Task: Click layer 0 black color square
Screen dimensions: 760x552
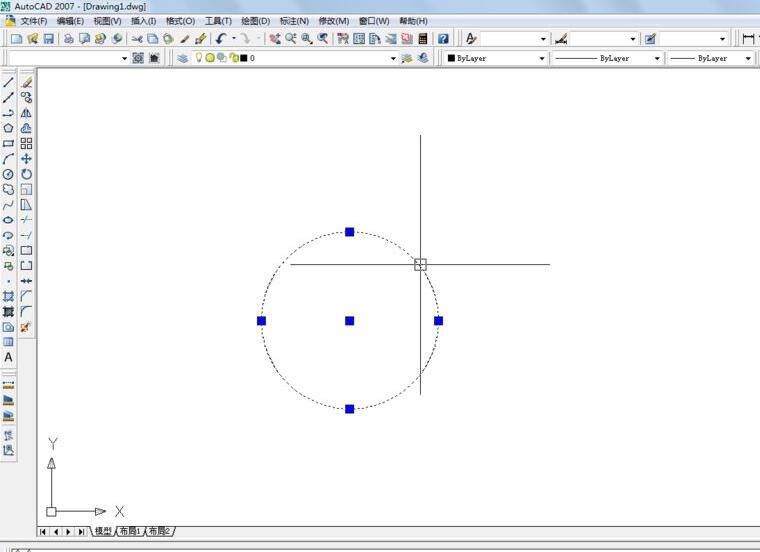Action: (244, 58)
